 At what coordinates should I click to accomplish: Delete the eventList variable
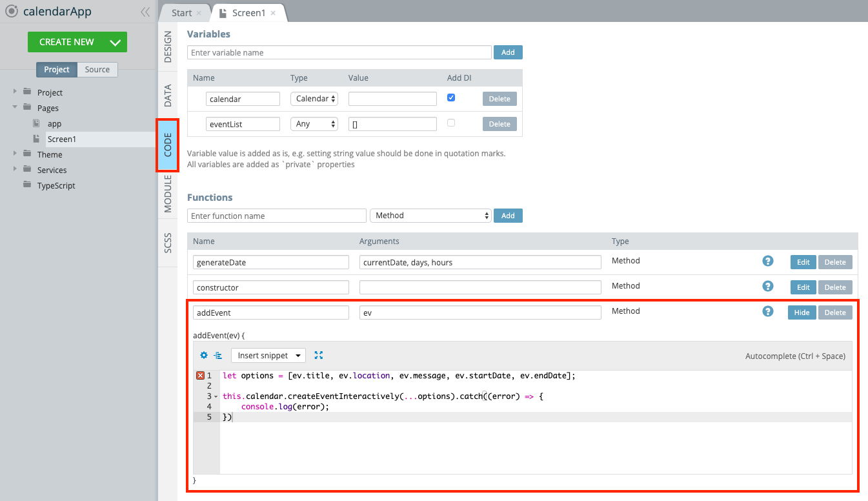tap(500, 124)
